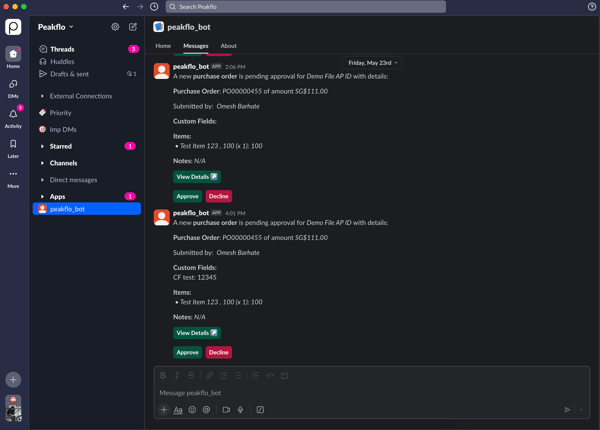
Task: Click the 2:06 PM timestamp
Action: click(235, 67)
